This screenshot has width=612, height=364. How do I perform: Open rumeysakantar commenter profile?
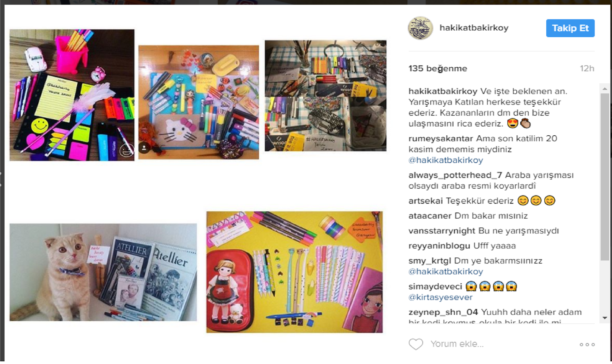coord(441,138)
